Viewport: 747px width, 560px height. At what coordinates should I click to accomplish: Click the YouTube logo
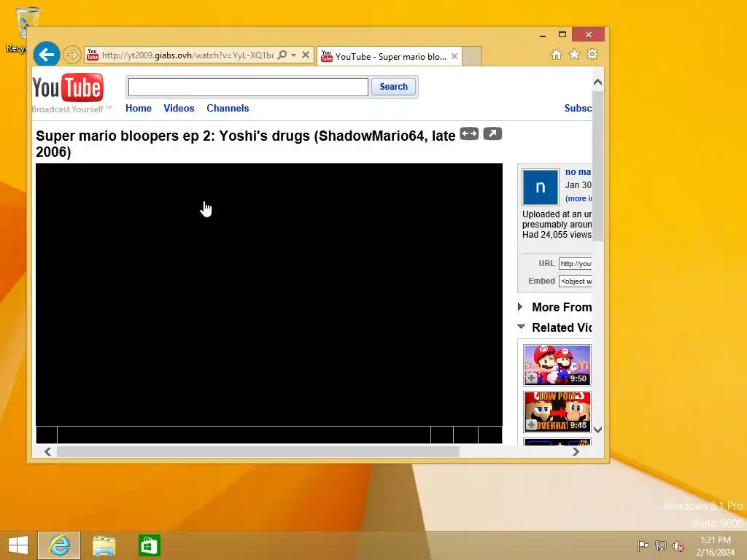(68, 88)
